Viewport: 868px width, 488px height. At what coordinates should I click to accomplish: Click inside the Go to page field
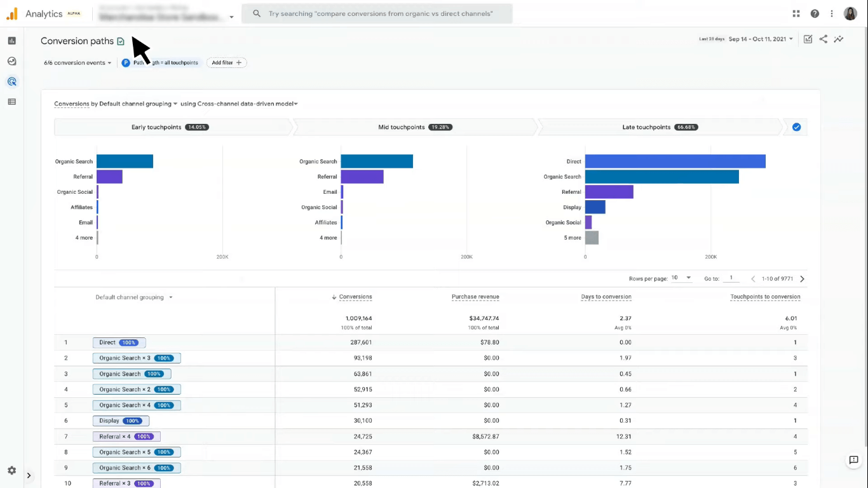731,278
